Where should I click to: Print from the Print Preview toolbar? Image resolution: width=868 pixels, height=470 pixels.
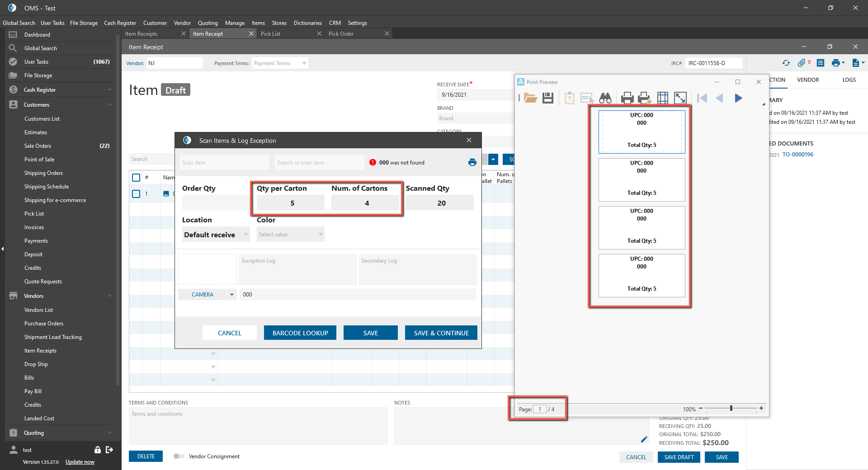point(627,98)
